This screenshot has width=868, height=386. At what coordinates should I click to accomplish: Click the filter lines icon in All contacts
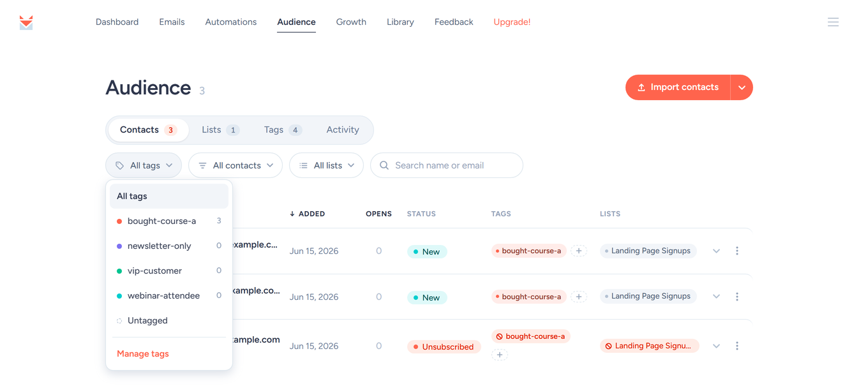202,165
